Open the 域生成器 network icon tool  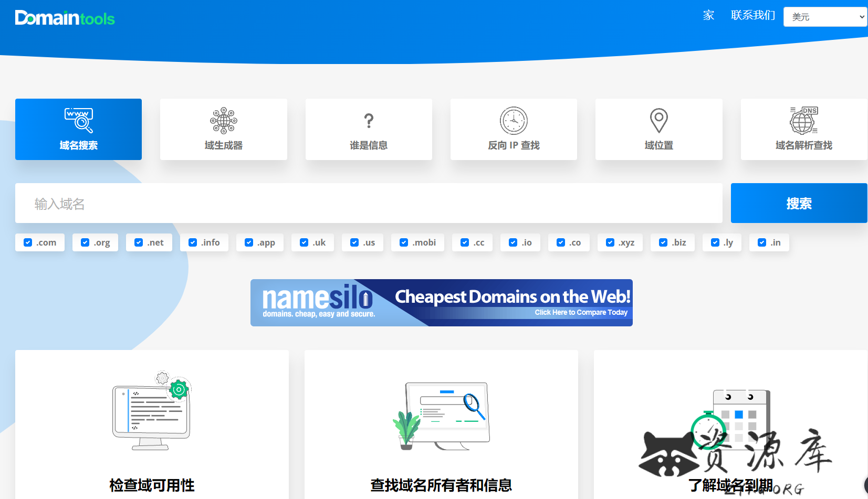point(223,121)
